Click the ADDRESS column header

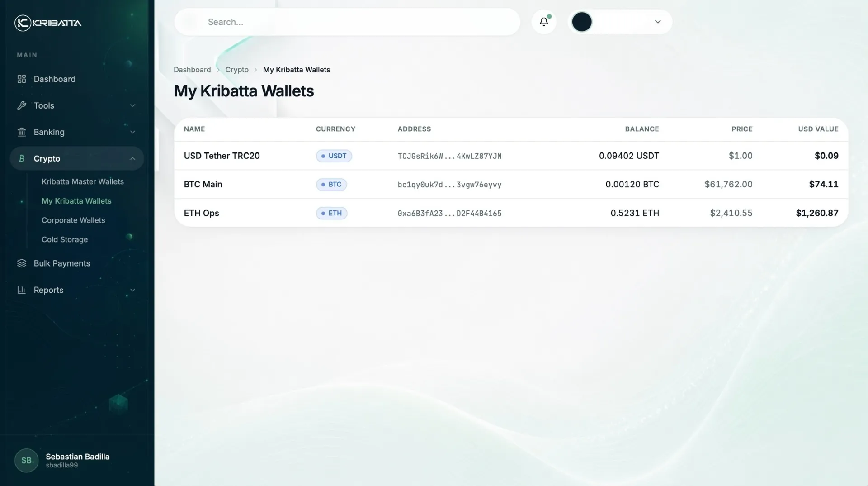coord(414,129)
